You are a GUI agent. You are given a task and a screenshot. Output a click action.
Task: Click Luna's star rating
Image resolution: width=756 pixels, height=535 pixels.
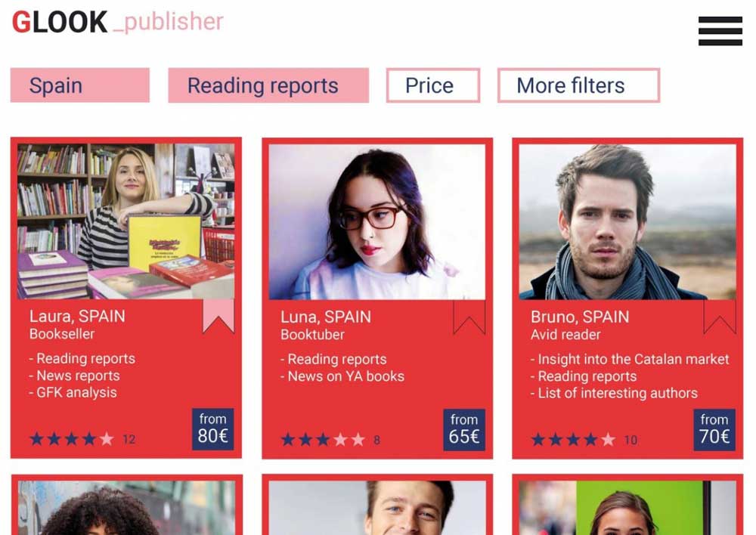click(x=323, y=440)
